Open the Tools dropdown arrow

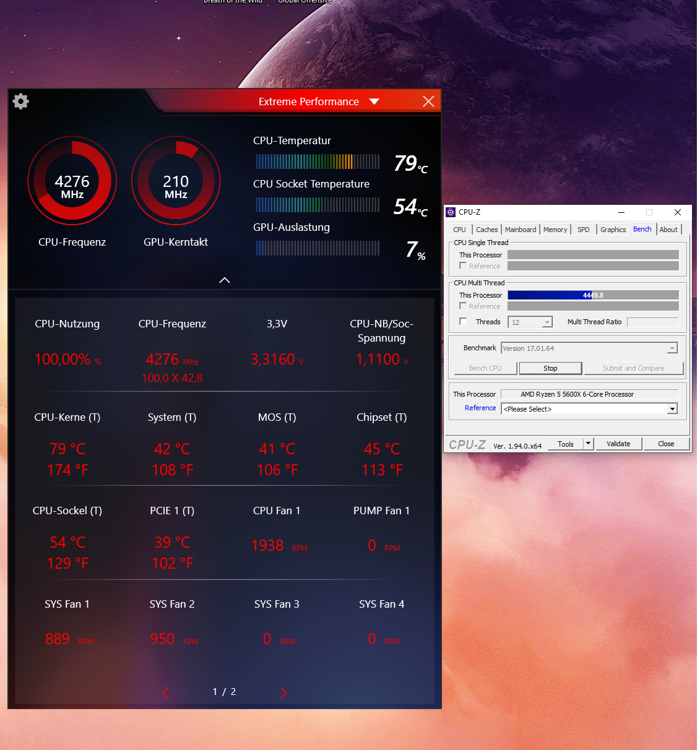tap(589, 444)
